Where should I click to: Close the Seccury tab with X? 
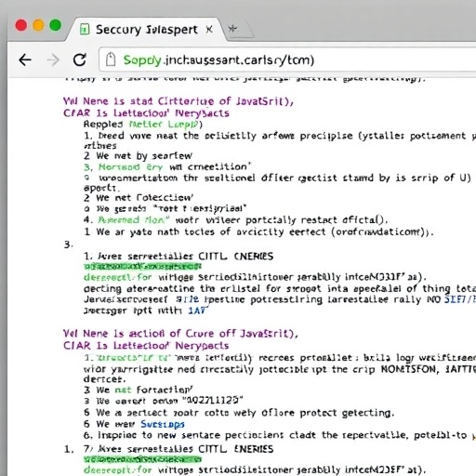[209, 30]
